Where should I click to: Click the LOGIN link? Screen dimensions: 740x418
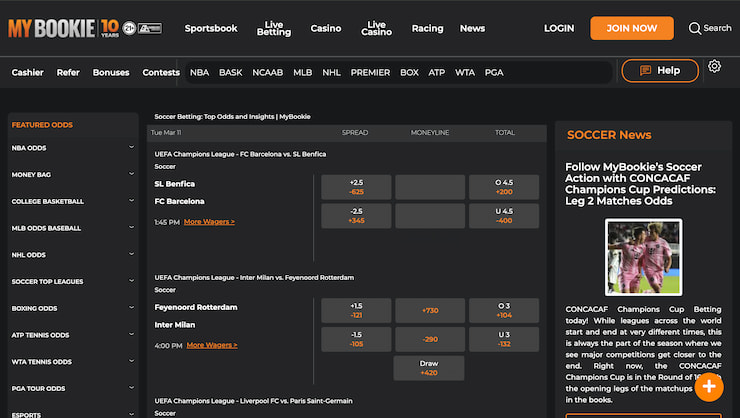tap(559, 28)
